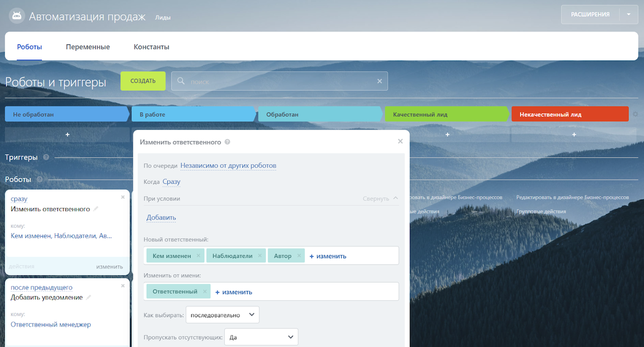Click the СОЗДАТЬ button

[x=143, y=81]
